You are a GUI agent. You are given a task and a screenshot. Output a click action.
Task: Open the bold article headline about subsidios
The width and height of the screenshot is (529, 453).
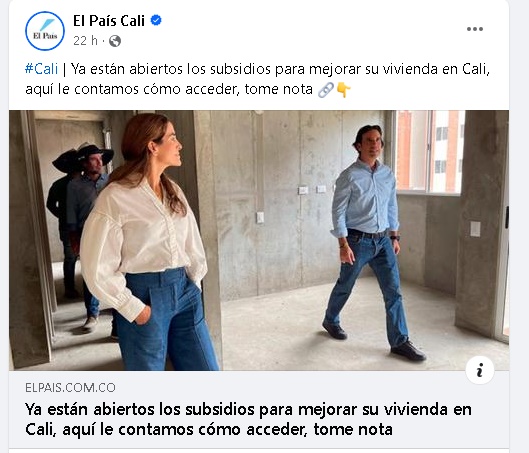tap(248, 419)
